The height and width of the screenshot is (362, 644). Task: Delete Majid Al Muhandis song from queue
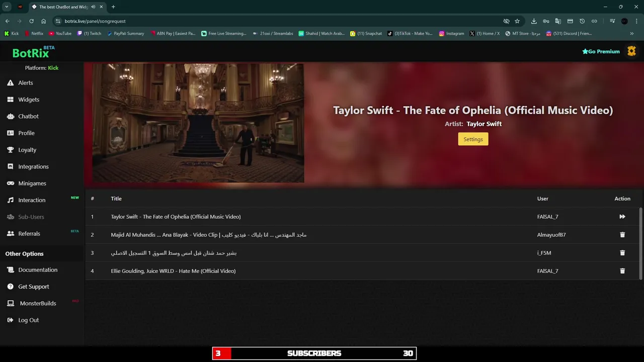(622, 235)
